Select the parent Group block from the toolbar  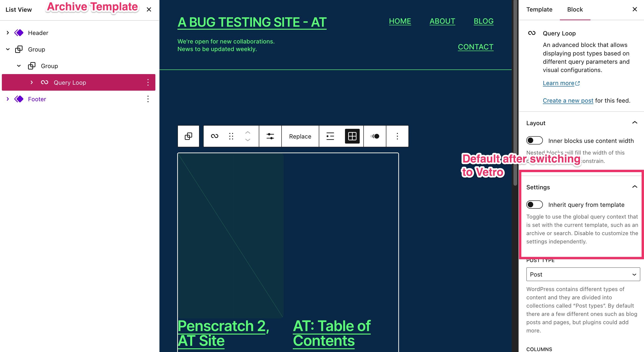coord(188,136)
